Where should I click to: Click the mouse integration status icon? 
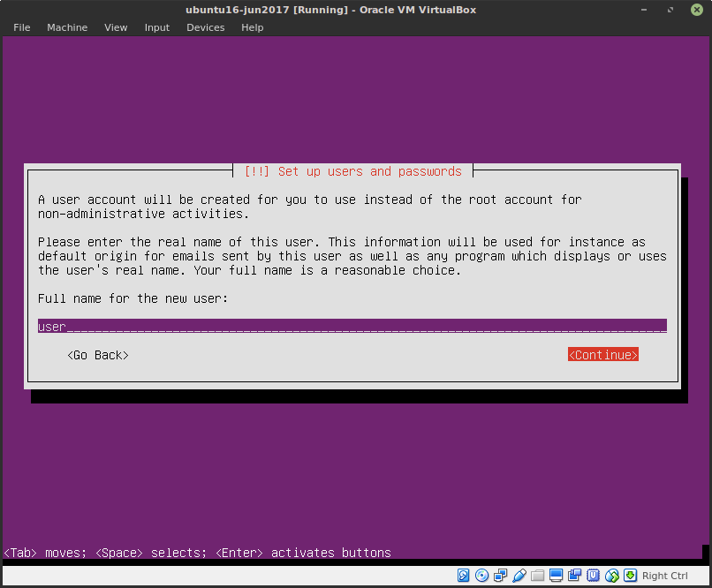pos(611,575)
